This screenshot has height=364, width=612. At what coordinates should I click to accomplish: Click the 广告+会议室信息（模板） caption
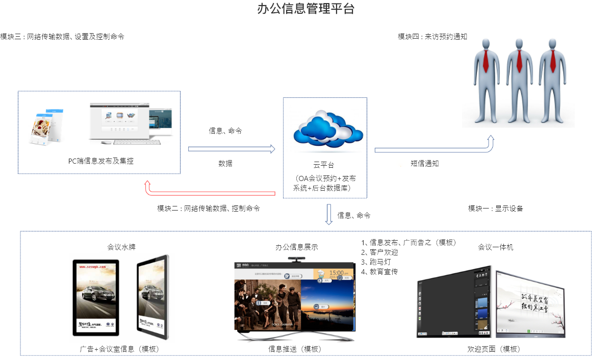click(x=121, y=349)
